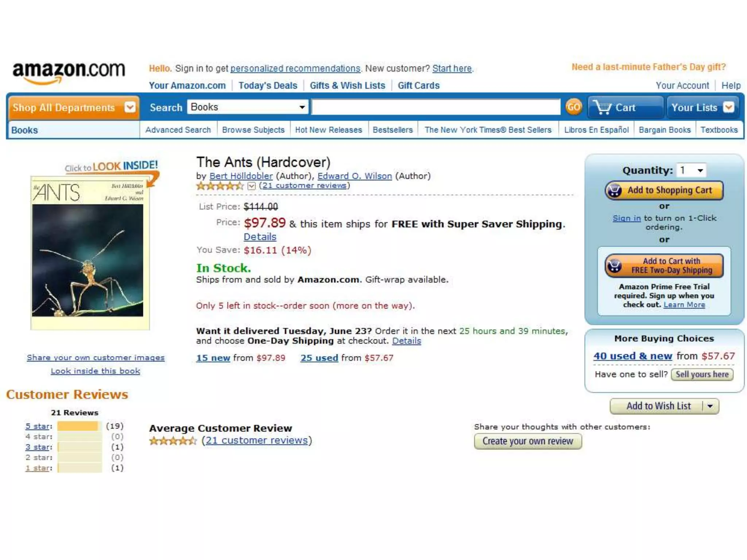
Task: Click The Ants book cover thumbnail
Action: 90,253
